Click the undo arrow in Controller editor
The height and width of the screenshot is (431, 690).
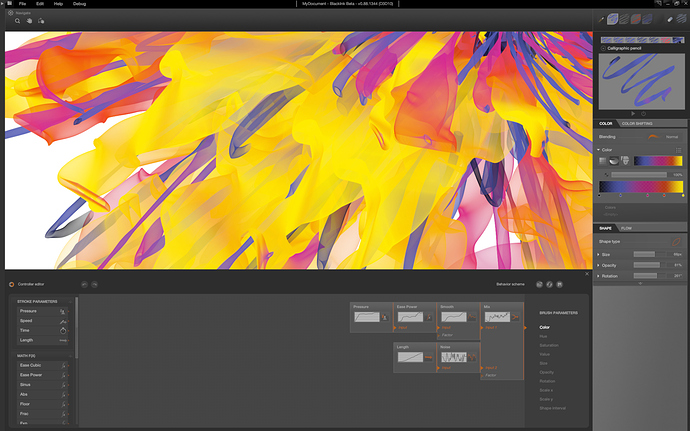[x=84, y=284]
